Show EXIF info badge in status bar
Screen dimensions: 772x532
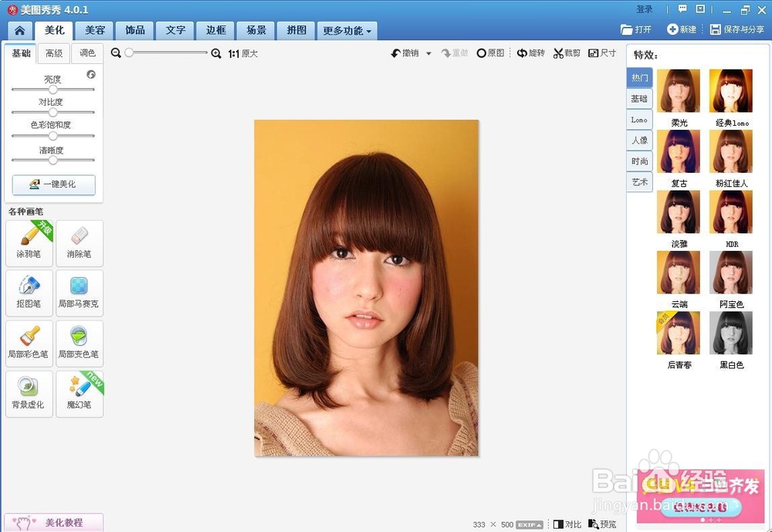pyautogui.click(x=530, y=524)
